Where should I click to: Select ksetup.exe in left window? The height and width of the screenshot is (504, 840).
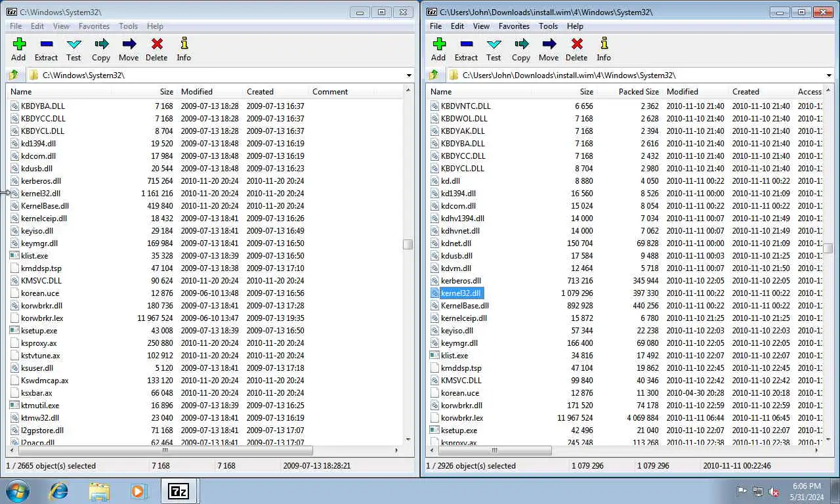tap(39, 331)
